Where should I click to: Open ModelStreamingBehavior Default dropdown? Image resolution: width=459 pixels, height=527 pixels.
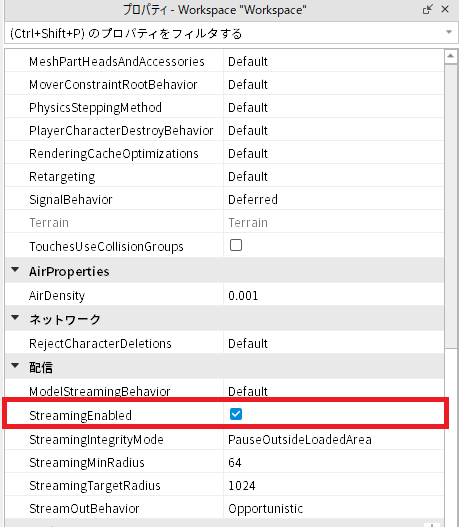[334, 391]
